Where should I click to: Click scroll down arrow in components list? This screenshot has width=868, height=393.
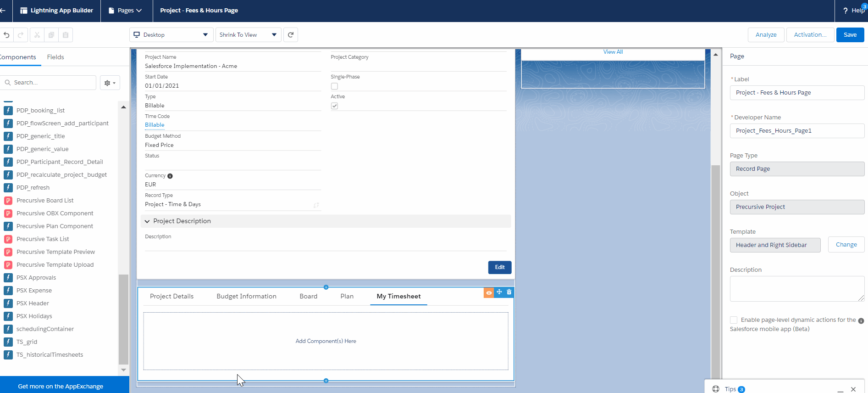point(123,370)
